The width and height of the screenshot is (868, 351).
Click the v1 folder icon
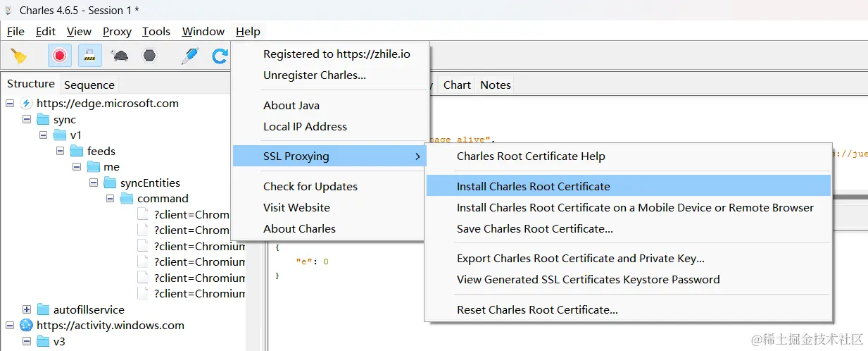point(60,135)
